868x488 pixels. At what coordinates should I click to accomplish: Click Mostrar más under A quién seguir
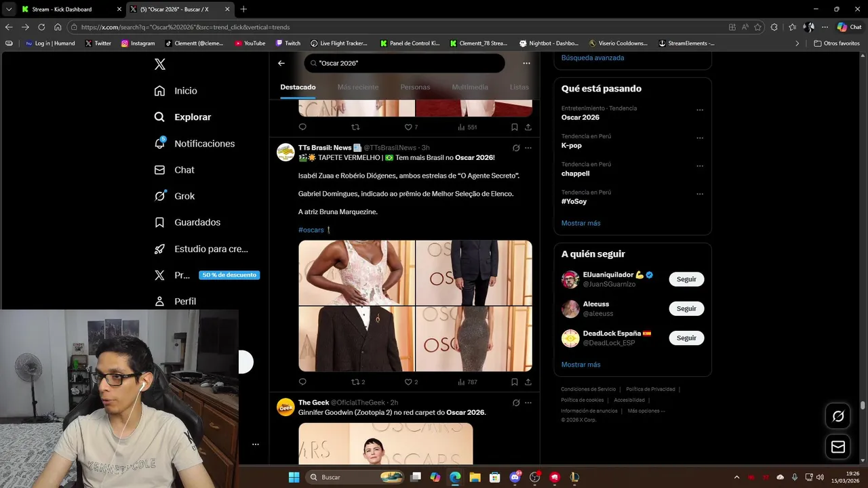(580, 365)
